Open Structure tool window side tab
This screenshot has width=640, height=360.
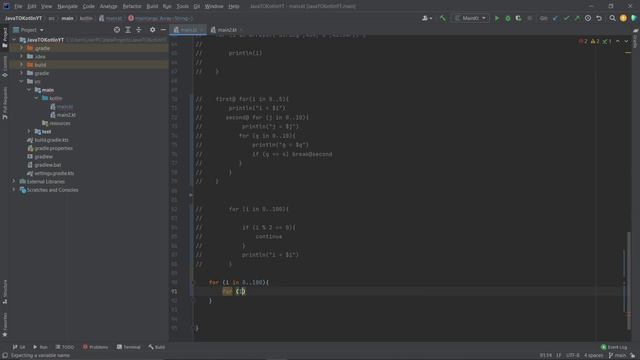(x=5, y=292)
